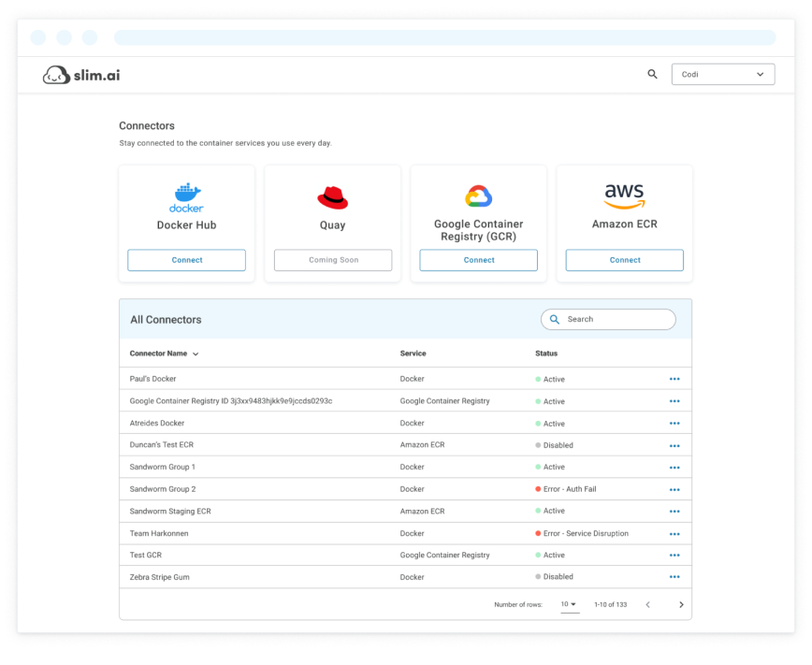Select the Sandworm Group 2 connector row
The height and width of the screenshot is (665, 812).
click(163, 489)
